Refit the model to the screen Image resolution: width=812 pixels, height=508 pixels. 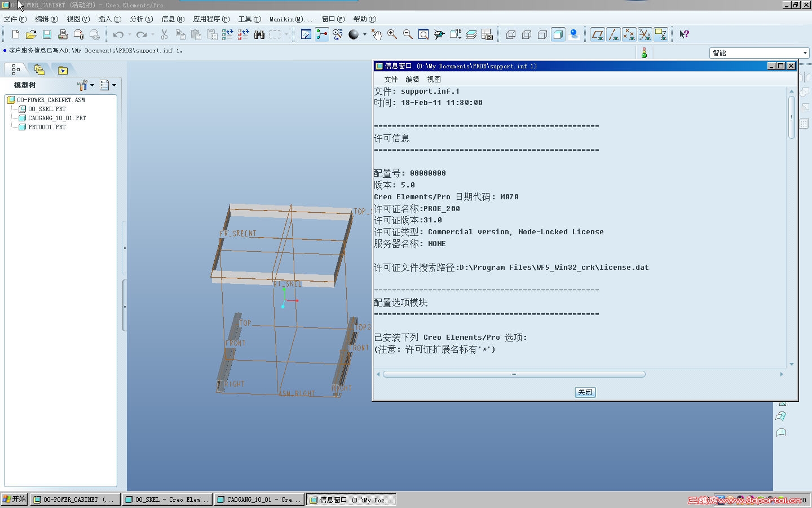[x=423, y=34]
